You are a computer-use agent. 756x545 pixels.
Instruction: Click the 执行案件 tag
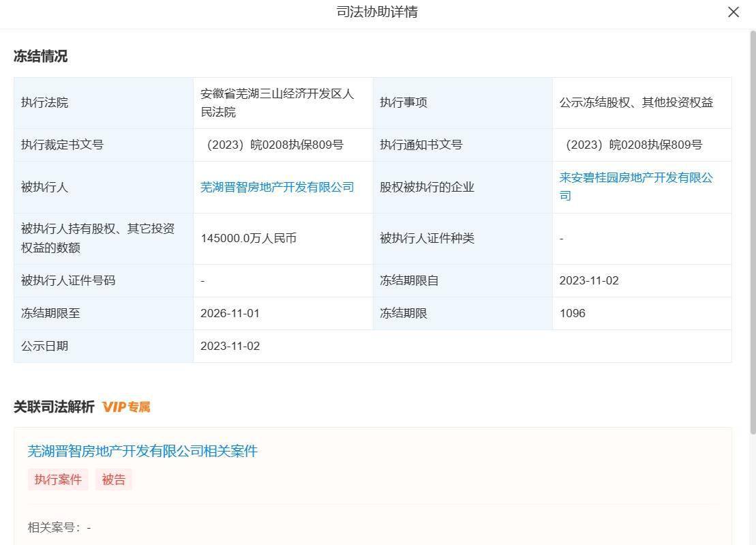coord(58,480)
